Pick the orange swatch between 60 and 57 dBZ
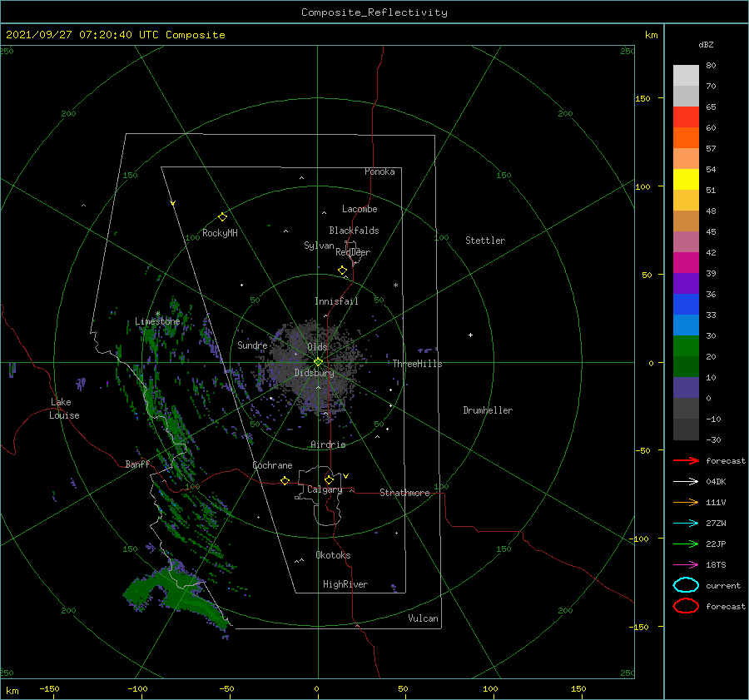Viewport: 749px width, 700px height. click(686, 138)
